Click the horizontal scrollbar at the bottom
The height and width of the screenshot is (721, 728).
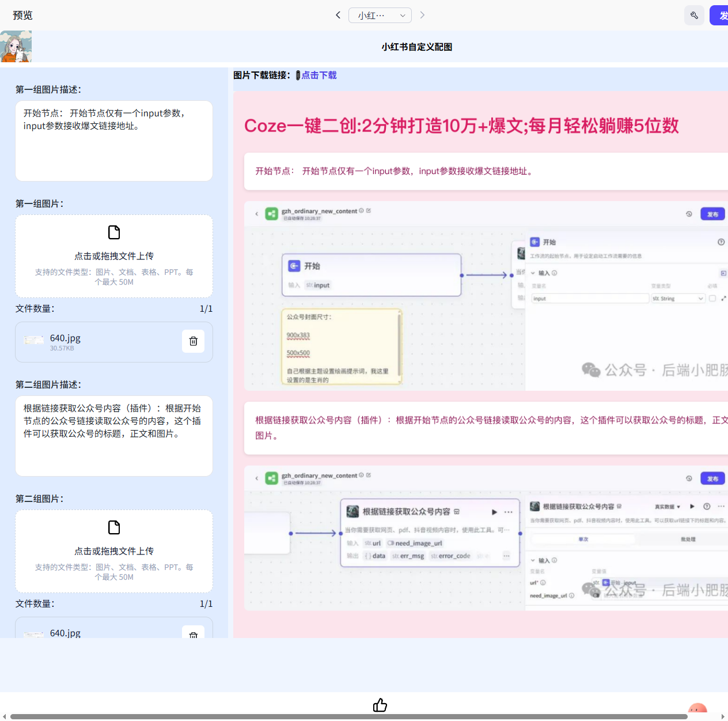(349, 716)
